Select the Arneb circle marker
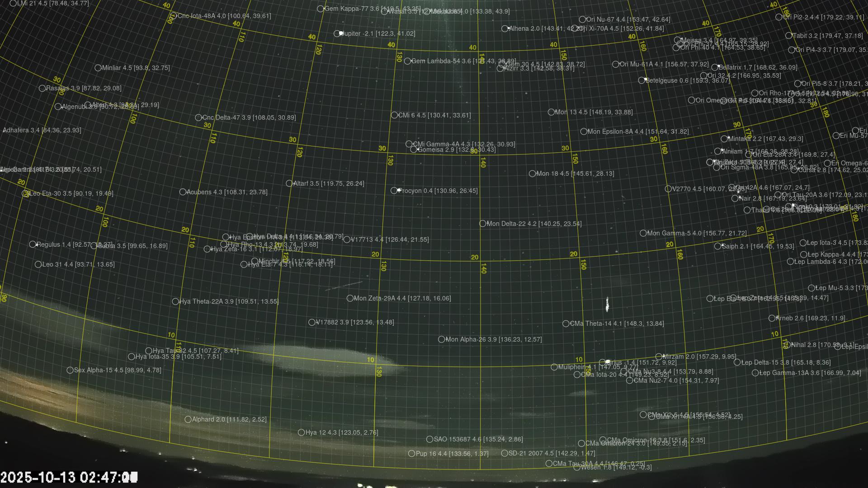 click(x=772, y=318)
